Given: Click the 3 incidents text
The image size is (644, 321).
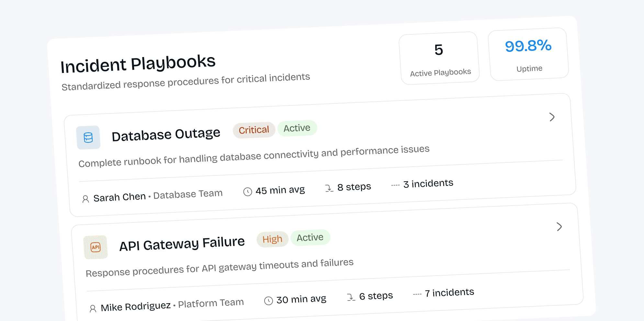Looking at the screenshot, I should (428, 184).
